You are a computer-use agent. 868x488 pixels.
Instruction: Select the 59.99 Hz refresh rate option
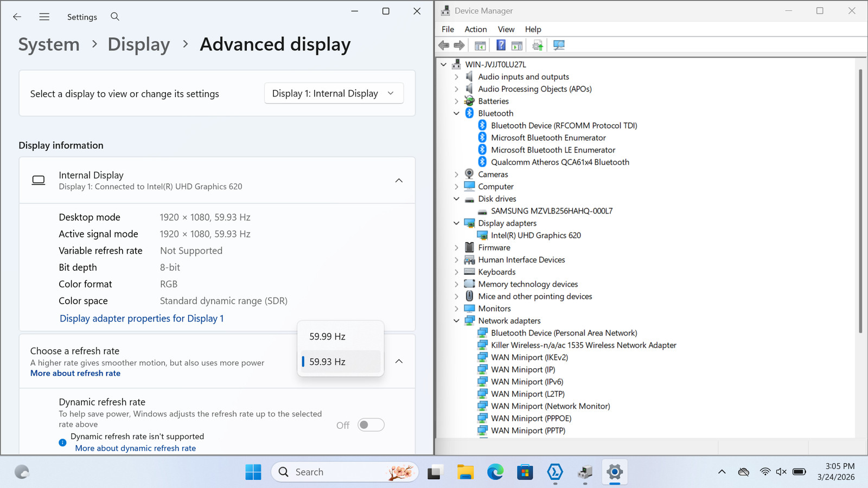pos(341,337)
